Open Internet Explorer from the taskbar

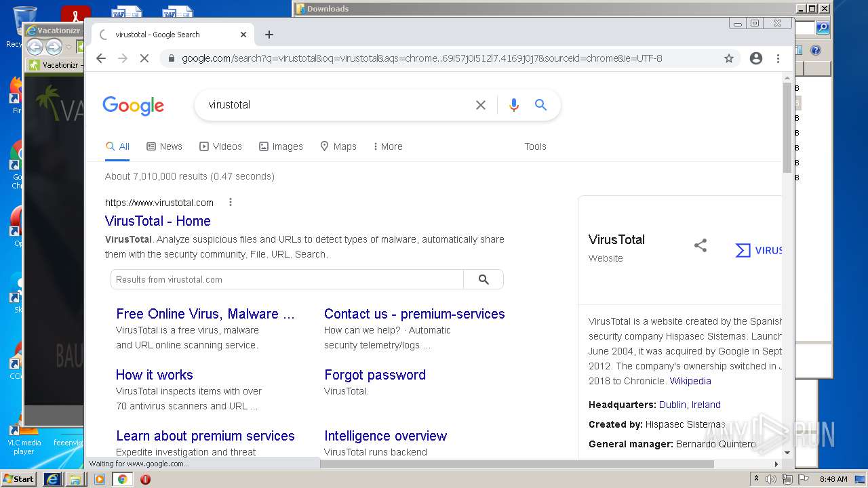click(x=52, y=479)
